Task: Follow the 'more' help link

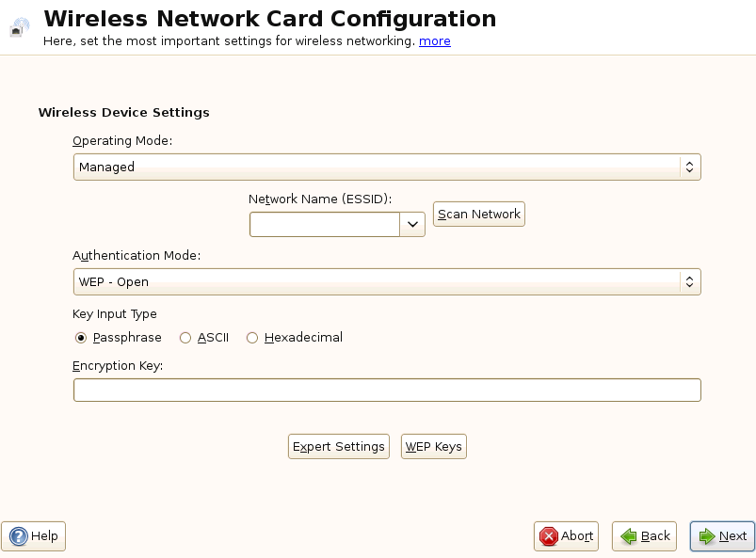Action: click(434, 41)
